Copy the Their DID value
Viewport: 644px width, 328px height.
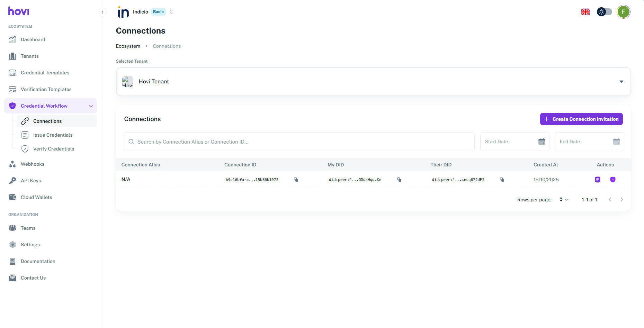pos(502,180)
